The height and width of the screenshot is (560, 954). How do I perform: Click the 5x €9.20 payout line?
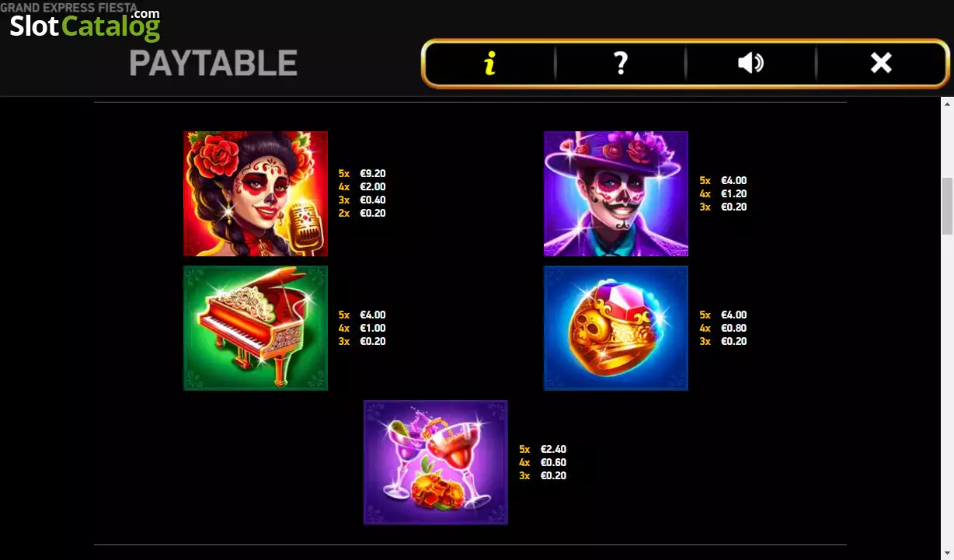click(362, 173)
